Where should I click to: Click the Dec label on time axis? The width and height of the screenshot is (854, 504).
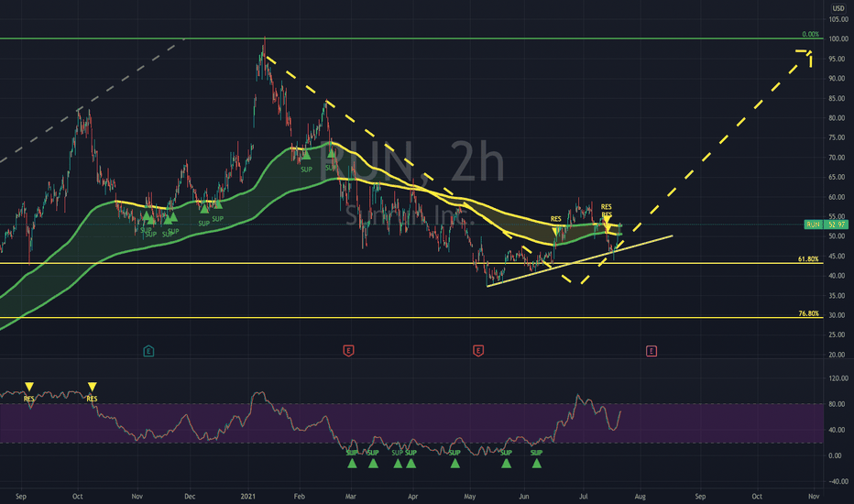190,497
